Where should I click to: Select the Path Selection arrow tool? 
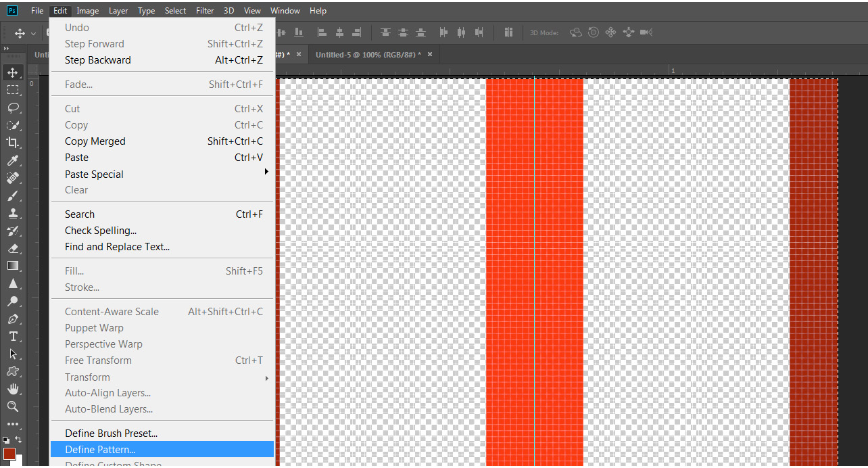pos(13,354)
